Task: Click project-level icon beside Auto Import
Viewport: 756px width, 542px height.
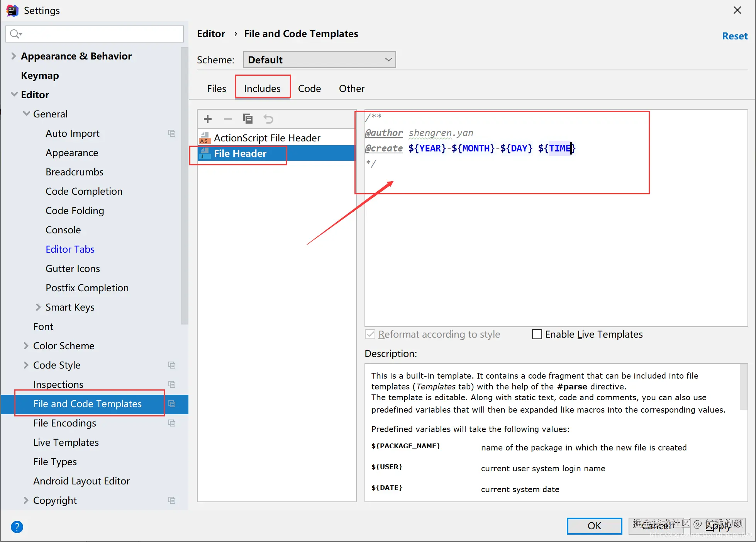Action: point(172,133)
